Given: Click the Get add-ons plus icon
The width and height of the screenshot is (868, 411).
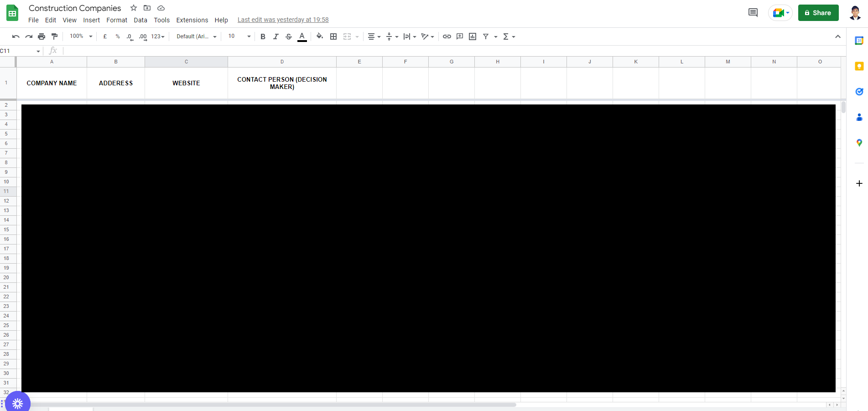Looking at the screenshot, I should point(859,183).
